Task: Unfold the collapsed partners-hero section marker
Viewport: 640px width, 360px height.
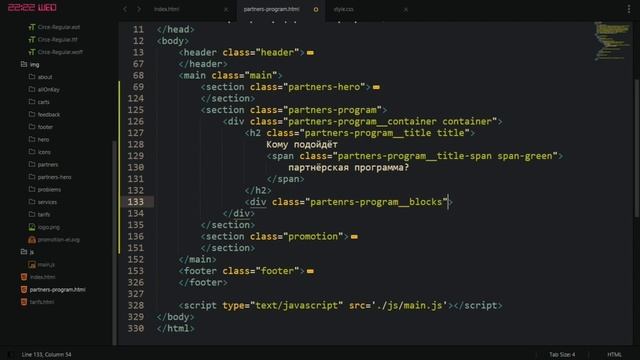Action: pyautogui.click(x=376, y=87)
